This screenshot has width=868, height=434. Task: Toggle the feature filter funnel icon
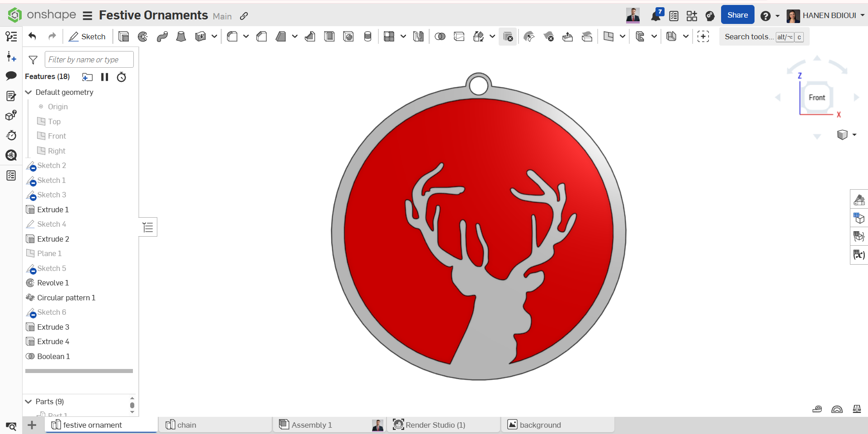(x=33, y=60)
